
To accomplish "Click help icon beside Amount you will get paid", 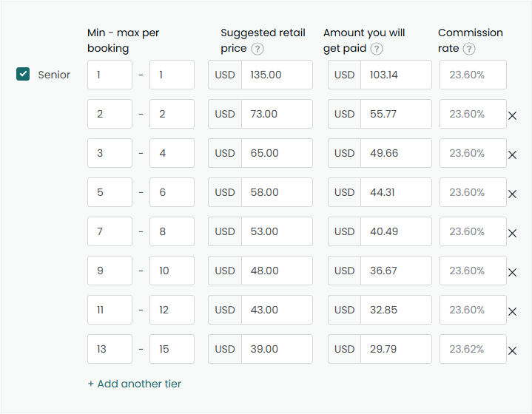I will point(377,49).
